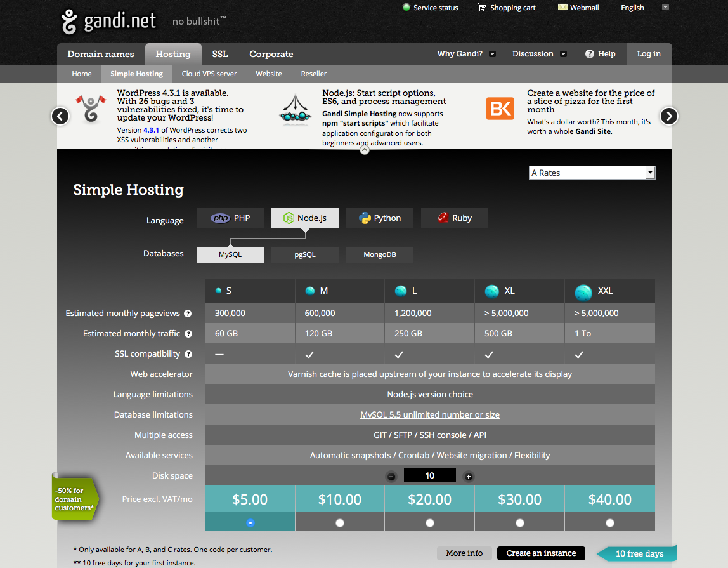Screen dimensions: 728x568
Task: Open the SSH console link
Action: (x=443, y=435)
